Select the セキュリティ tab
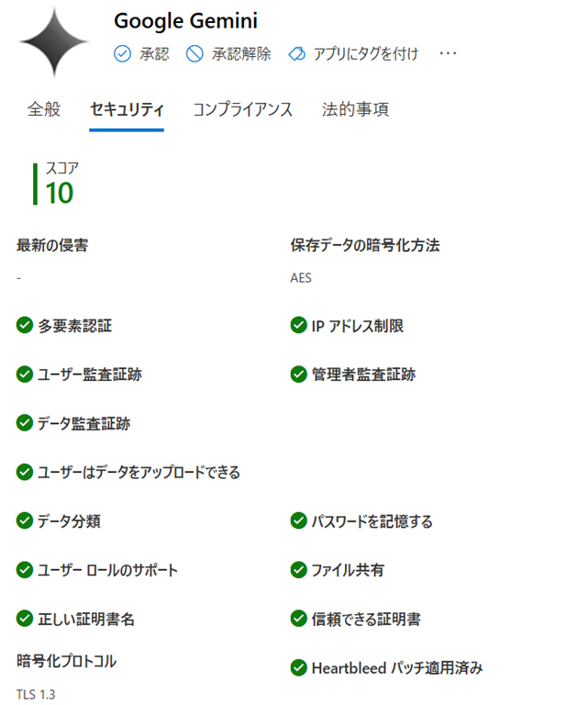This screenshot has width=588, height=705. click(x=127, y=109)
